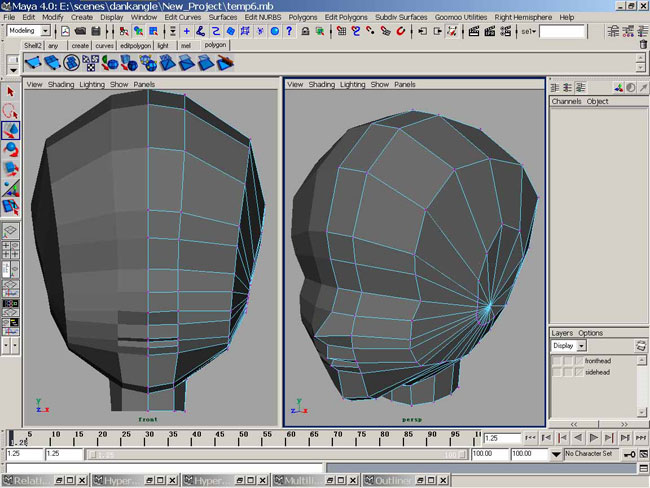This screenshot has height=488, width=650.
Task: Click the first polygon shelf icon
Action: point(33,64)
